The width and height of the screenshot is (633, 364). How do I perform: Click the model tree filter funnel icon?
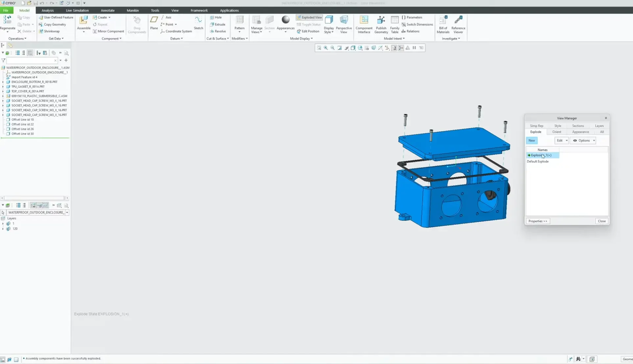point(3,60)
